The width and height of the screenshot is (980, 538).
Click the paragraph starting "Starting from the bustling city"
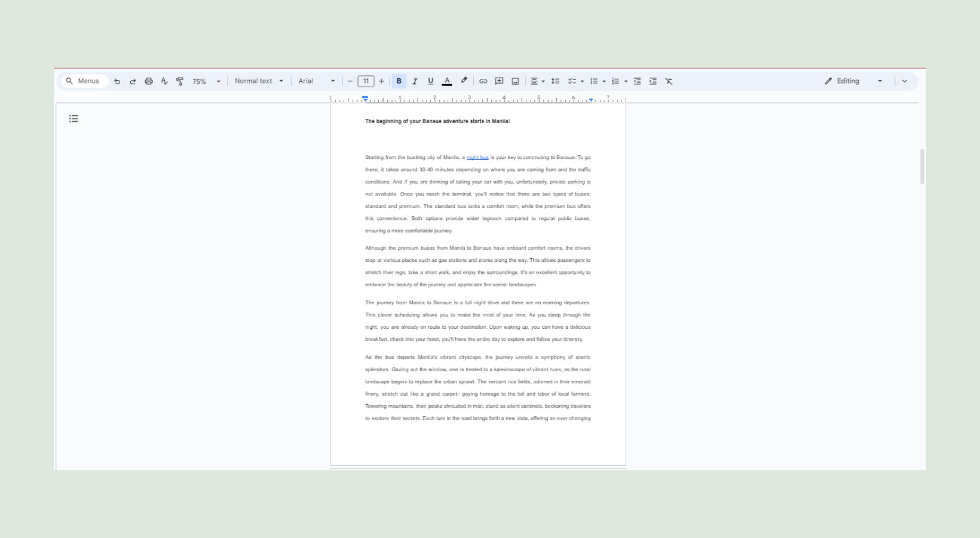(478, 194)
